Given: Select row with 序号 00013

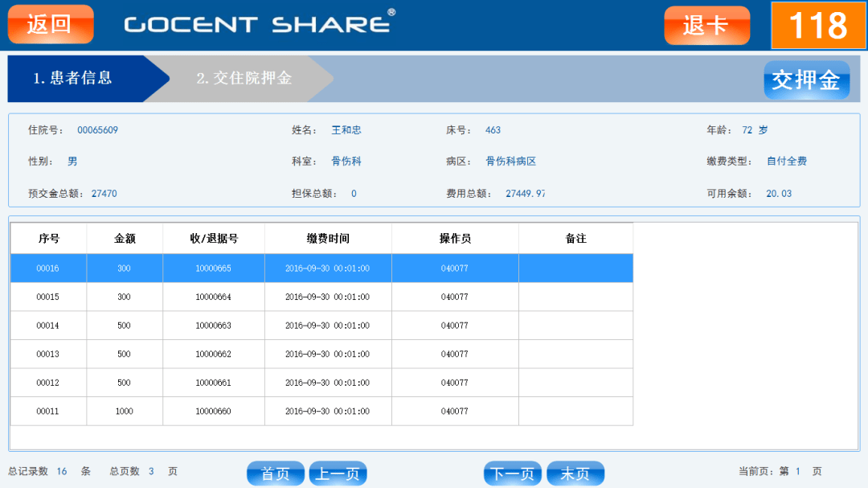Looking at the screenshot, I should [321, 354].
